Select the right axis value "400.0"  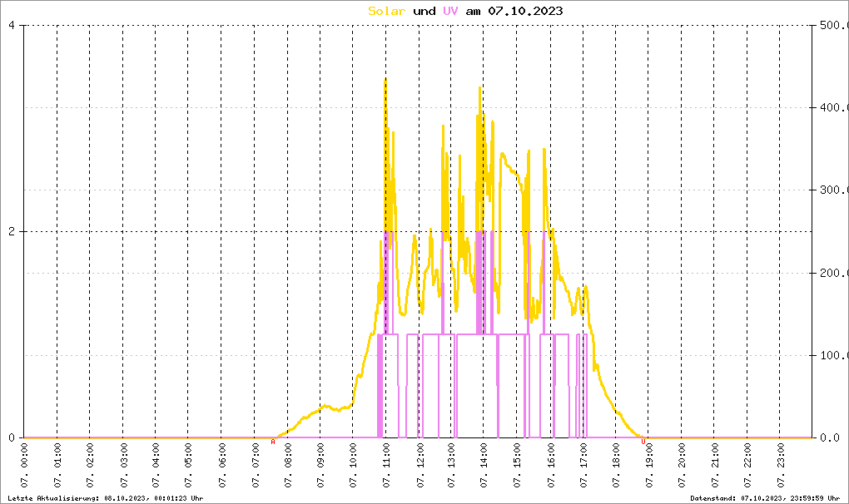click(x=832, y=108)
